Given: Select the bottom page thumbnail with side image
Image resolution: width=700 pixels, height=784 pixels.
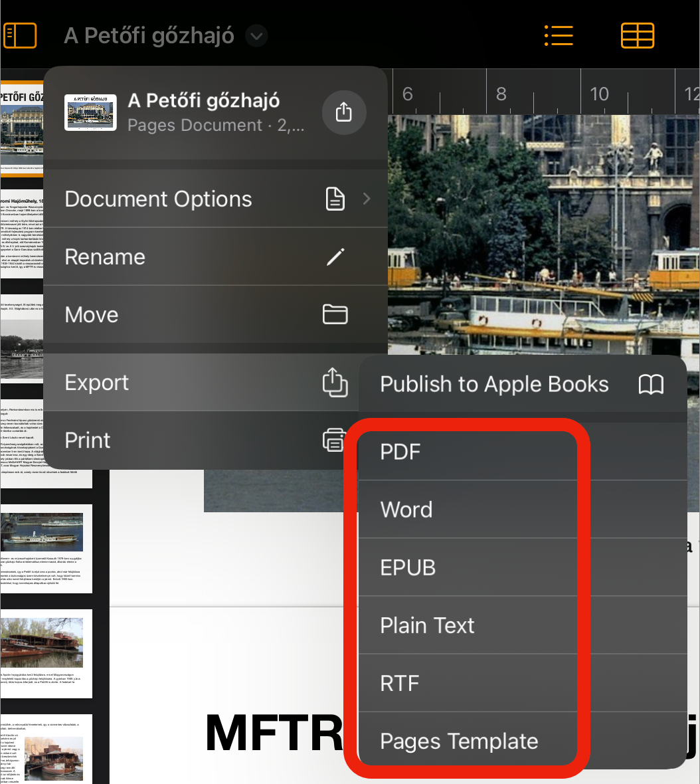Looking at the screenshot, I should pos(46,749).
